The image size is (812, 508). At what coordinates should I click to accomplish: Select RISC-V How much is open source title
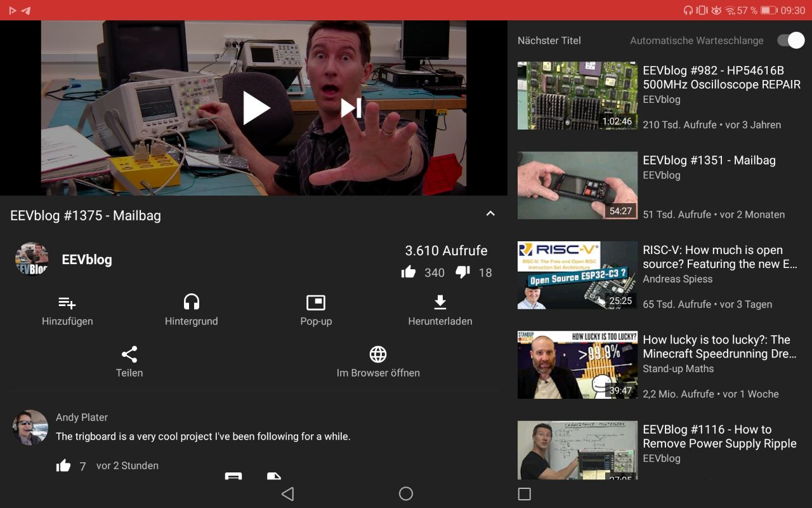click(x=720, y=257)
